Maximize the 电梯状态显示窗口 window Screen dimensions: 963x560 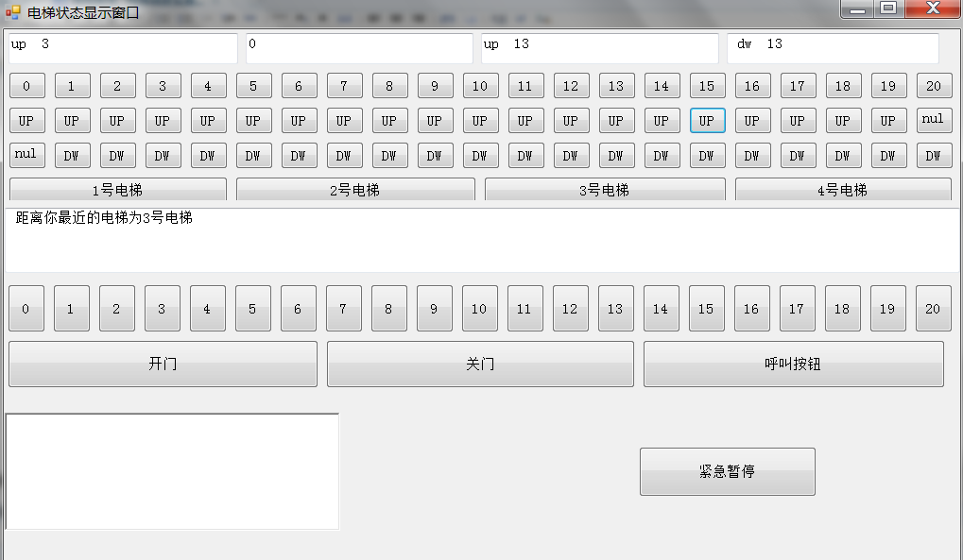888,8
